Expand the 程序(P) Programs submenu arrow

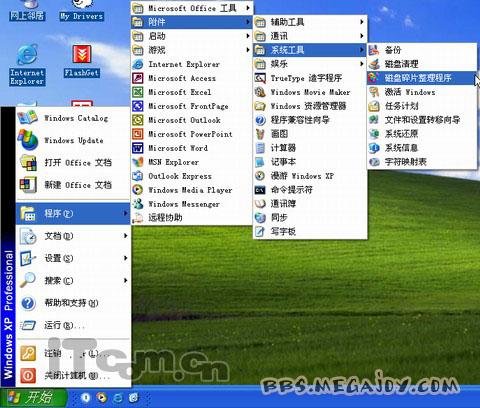point(125,213)
